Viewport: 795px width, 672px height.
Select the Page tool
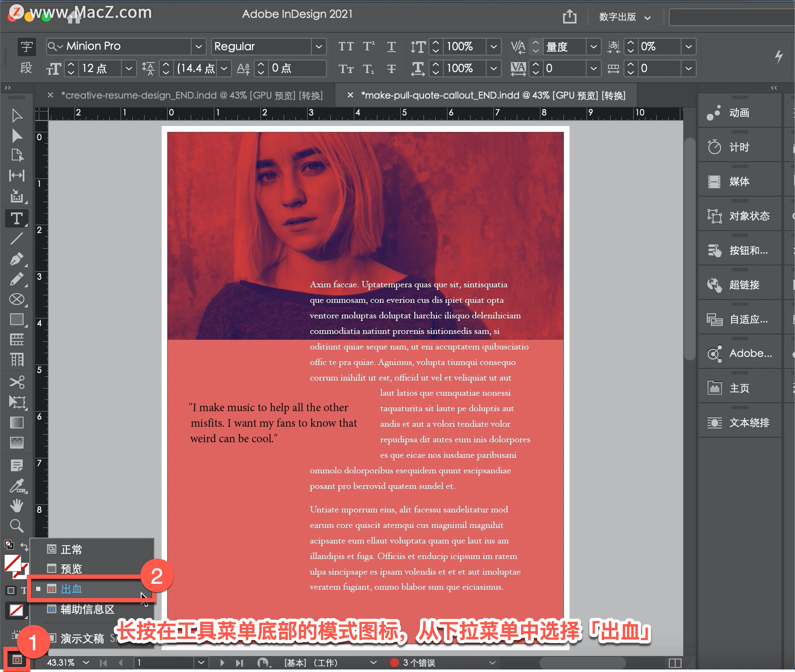coord(17,155)
